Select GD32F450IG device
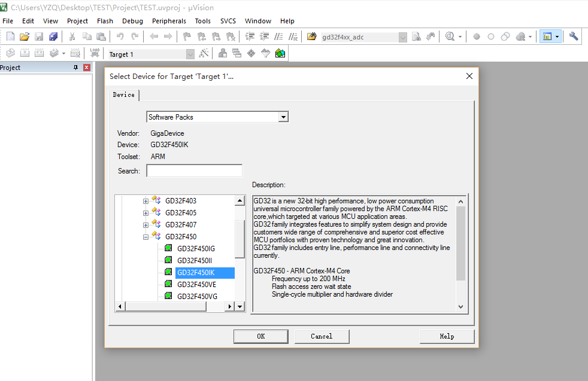The image size is (588, 381). click(x=196, y=249)
